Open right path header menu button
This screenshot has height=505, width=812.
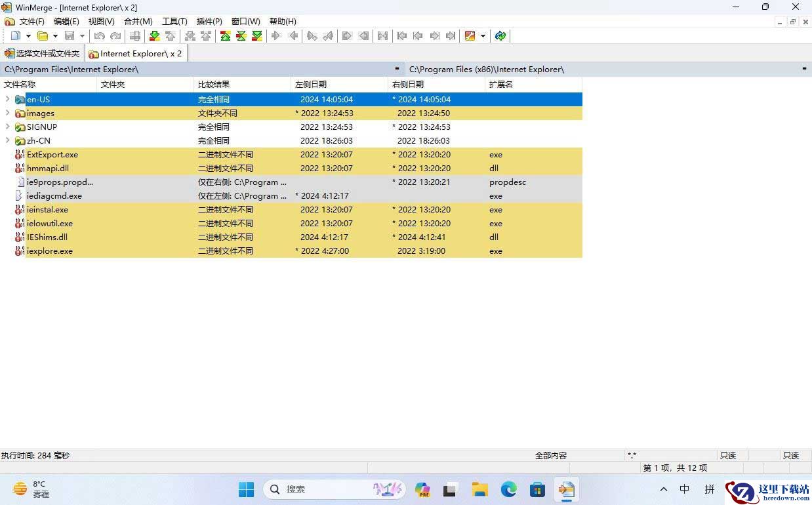pyautogui.click(x=804, y=69)
